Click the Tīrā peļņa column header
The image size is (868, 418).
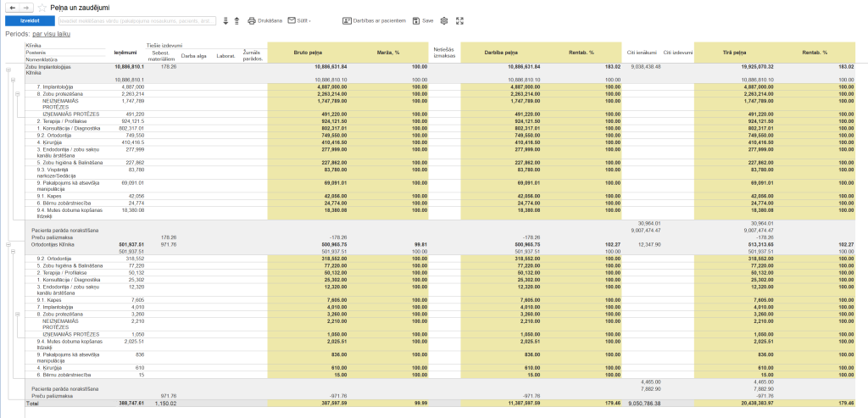[735, 52]
